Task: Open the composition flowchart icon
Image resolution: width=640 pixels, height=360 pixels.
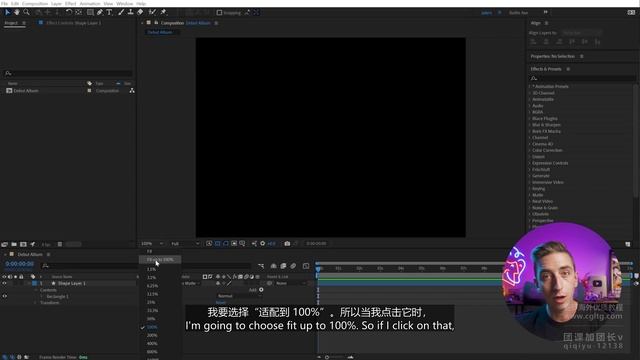Action: coord(132,91)
